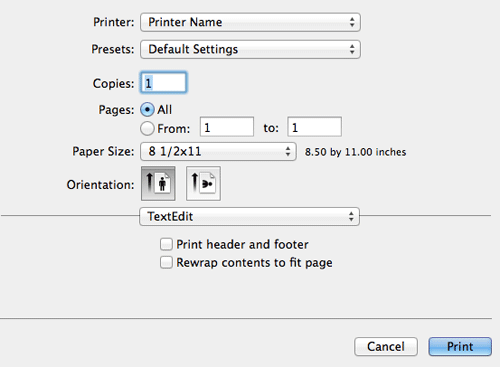500x367 pixels.
Task: Select landscape orientation icon
Action: tap(203, 184)
